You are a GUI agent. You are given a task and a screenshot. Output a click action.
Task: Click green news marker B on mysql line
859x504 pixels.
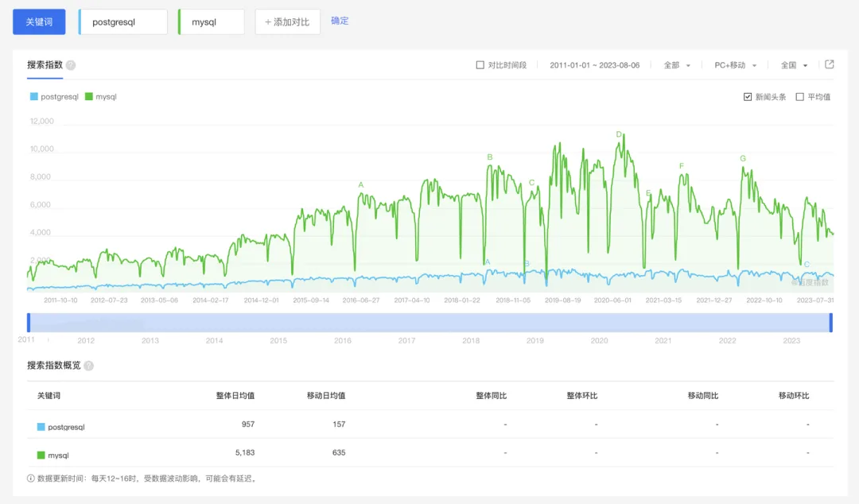coord(490,157)
